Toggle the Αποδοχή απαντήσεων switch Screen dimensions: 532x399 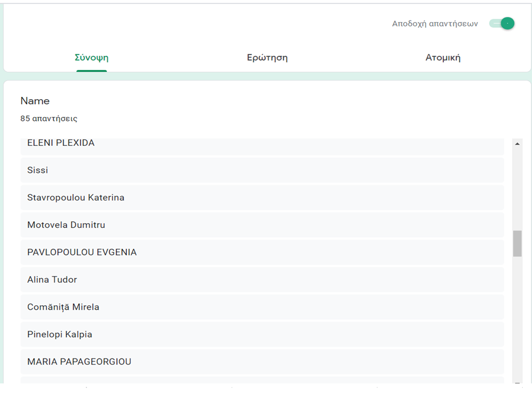click(x=502, y=24)
